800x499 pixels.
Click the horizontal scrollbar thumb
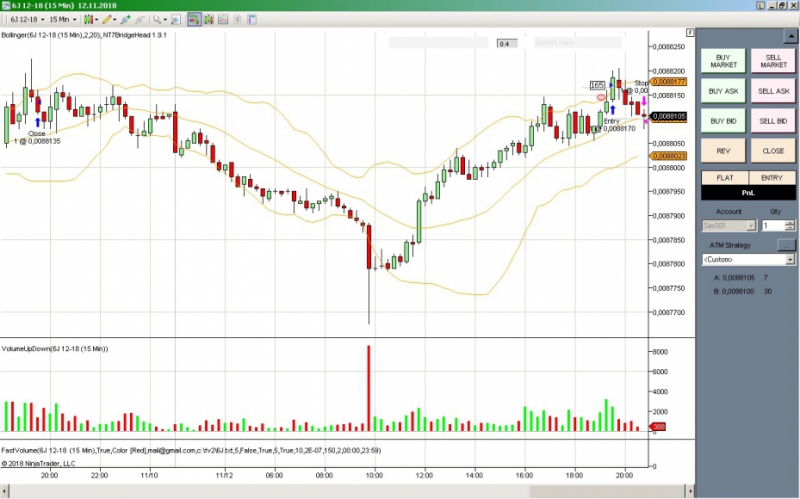607,491
